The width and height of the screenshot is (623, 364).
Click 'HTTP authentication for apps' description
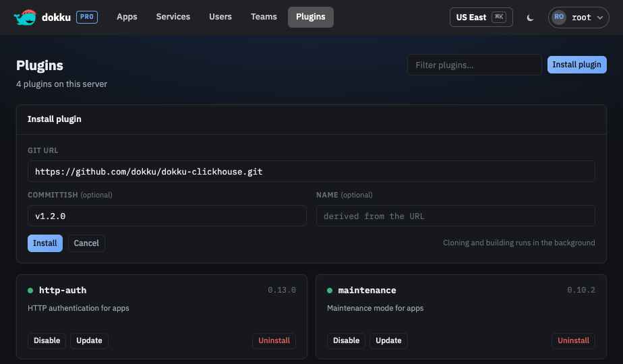tap(78, 308)
